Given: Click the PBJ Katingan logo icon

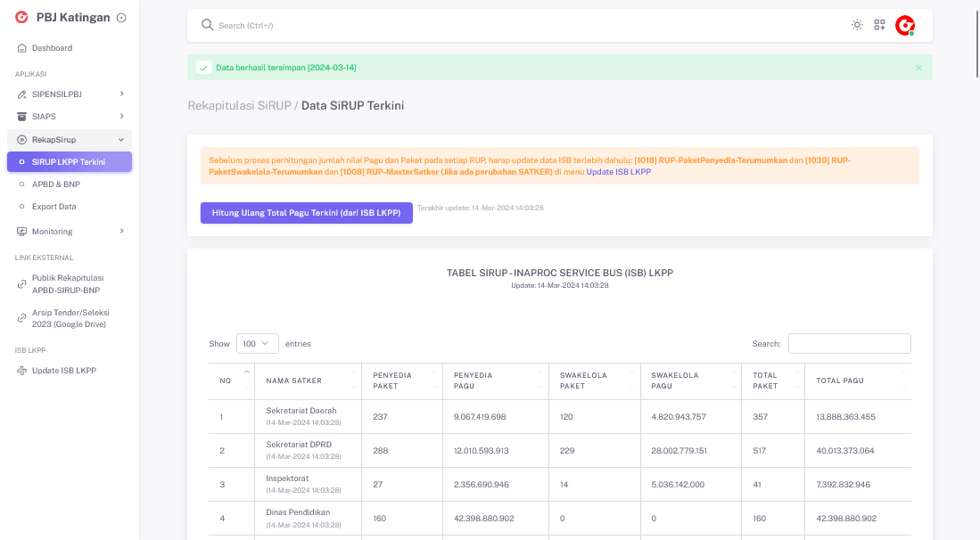Looking at the screenshot, I should pyautogui.click(x=21, y=17).
